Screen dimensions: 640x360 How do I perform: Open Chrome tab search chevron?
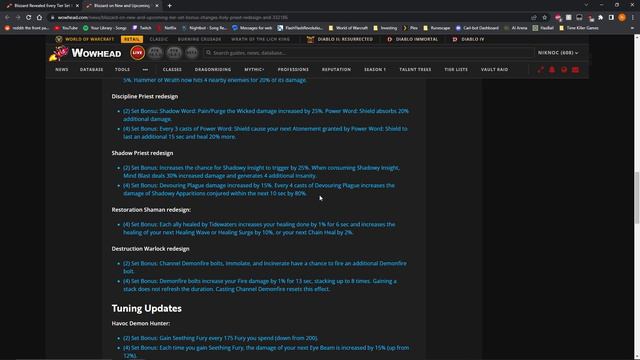click(586, 5)
